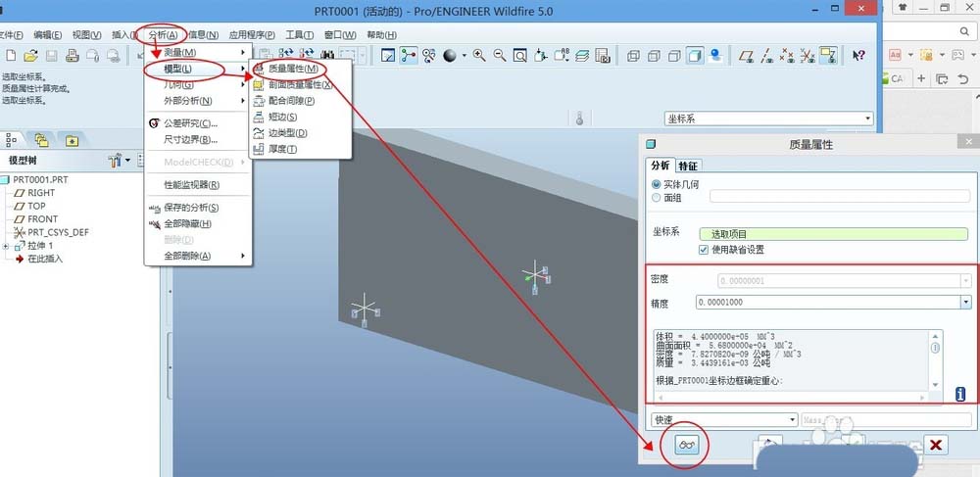Open the folder browser navigator tab

pos(42,140)
